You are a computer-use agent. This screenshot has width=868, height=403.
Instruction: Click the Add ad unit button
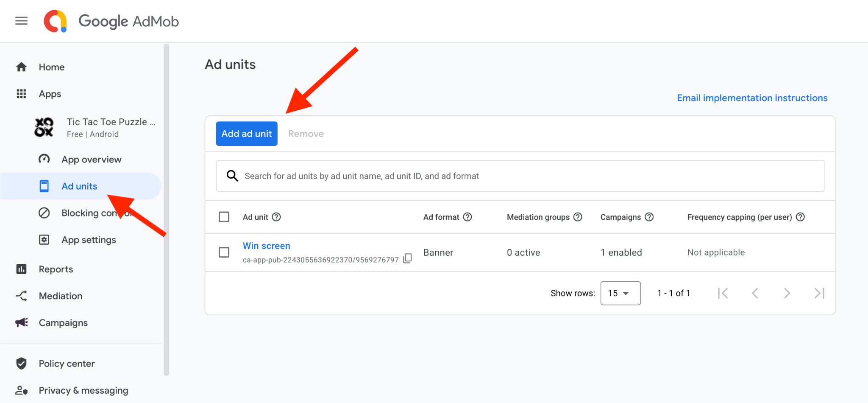click(246, 133)
